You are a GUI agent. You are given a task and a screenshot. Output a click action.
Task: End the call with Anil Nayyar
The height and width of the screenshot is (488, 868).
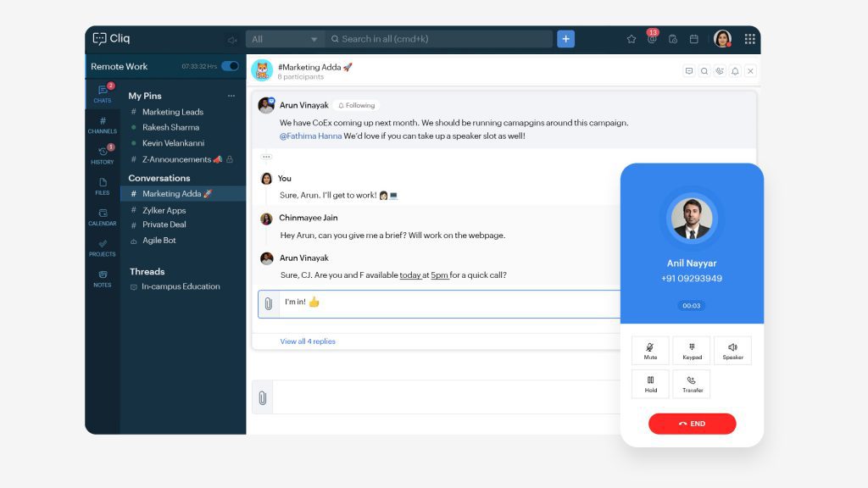point(692,424)
